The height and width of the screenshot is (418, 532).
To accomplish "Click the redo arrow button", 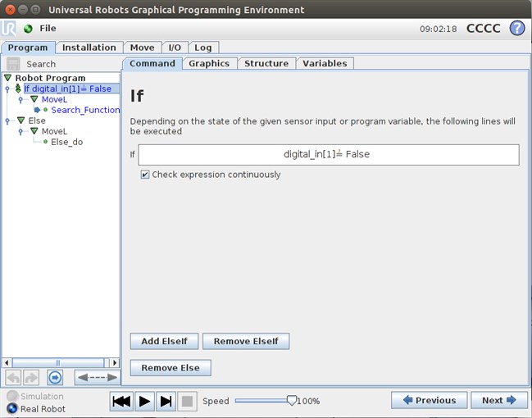I will 31,377.
